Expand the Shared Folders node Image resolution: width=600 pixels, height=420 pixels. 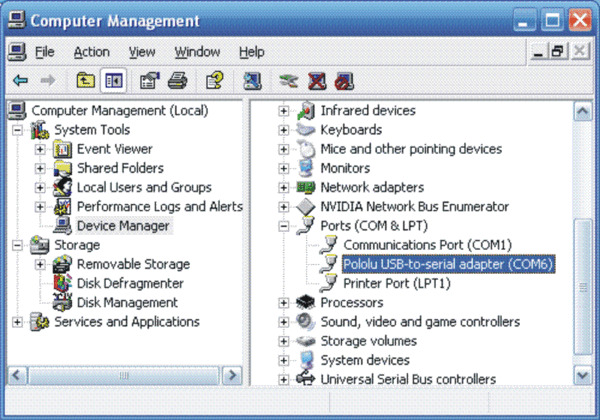point(40,168)
